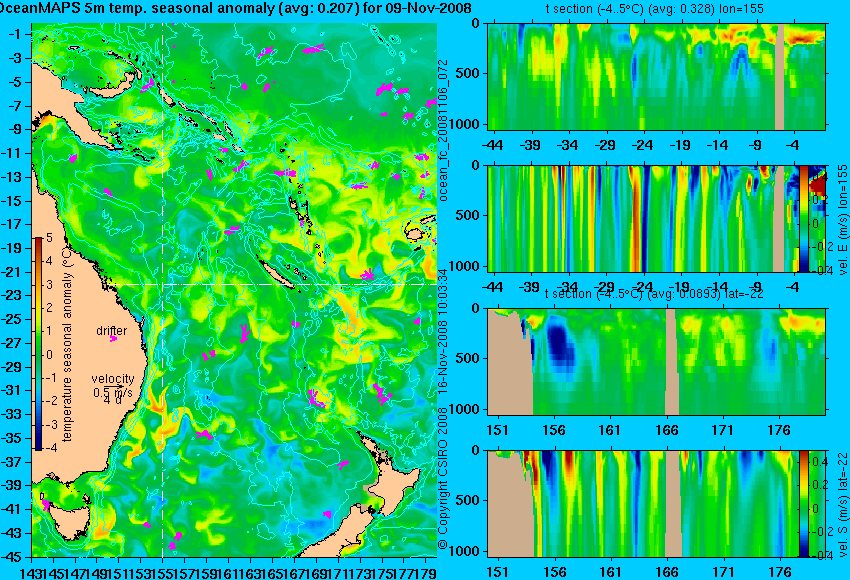Open the temperature section plot for lat=-22
Viewport: 850px width, 580px height.
(x=656, y=361)
